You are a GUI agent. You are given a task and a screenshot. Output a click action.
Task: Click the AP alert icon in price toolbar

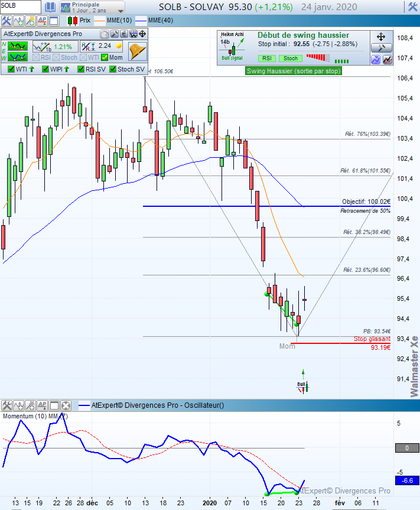click(x=43, y=21)
